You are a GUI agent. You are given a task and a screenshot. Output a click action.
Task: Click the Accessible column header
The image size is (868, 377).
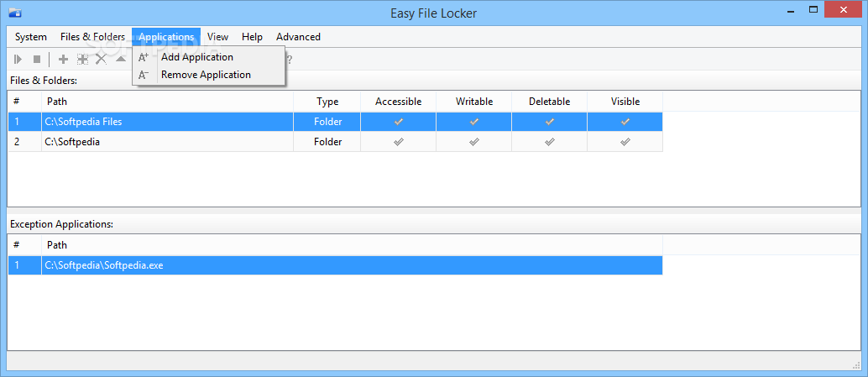pyautogui.click(x=398, y=102)
